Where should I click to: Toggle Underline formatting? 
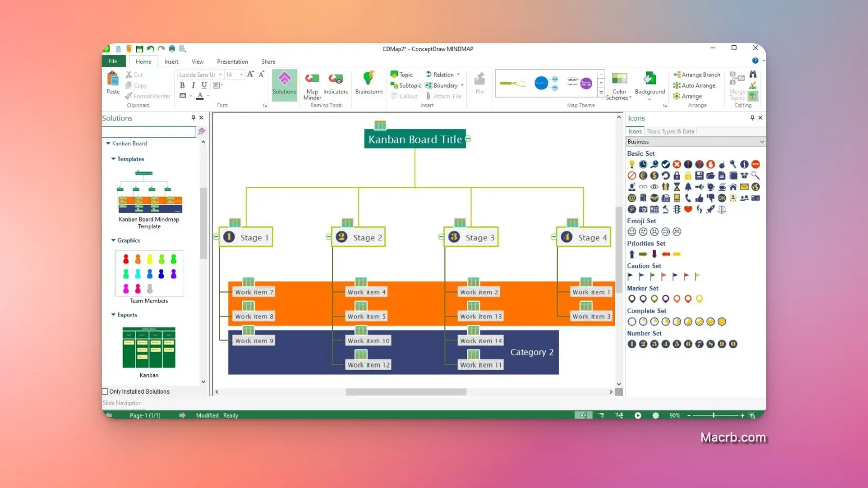point(204,86)
